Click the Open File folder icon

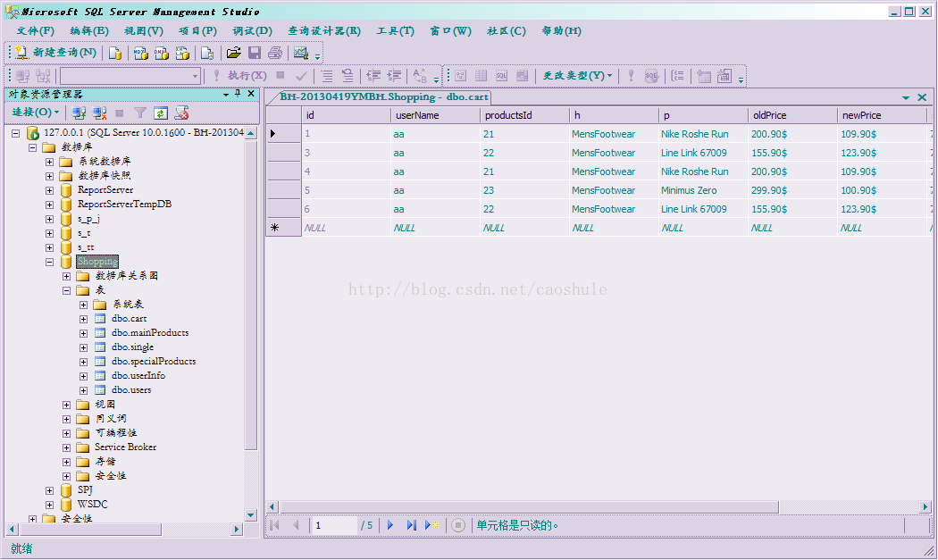pos(234,53)
